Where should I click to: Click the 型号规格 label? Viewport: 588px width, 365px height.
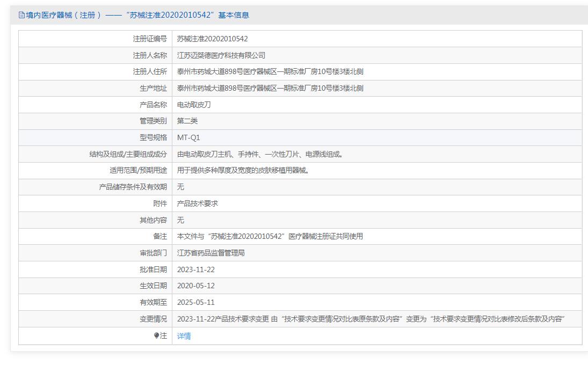[x=154, y=137]
